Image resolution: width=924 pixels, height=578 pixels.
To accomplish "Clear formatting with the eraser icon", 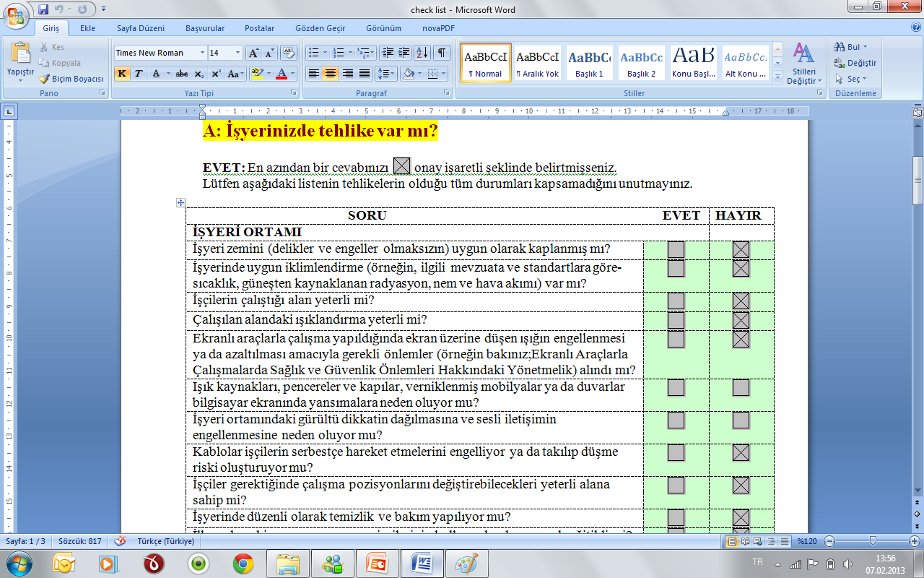I will [x=289, y=53].
